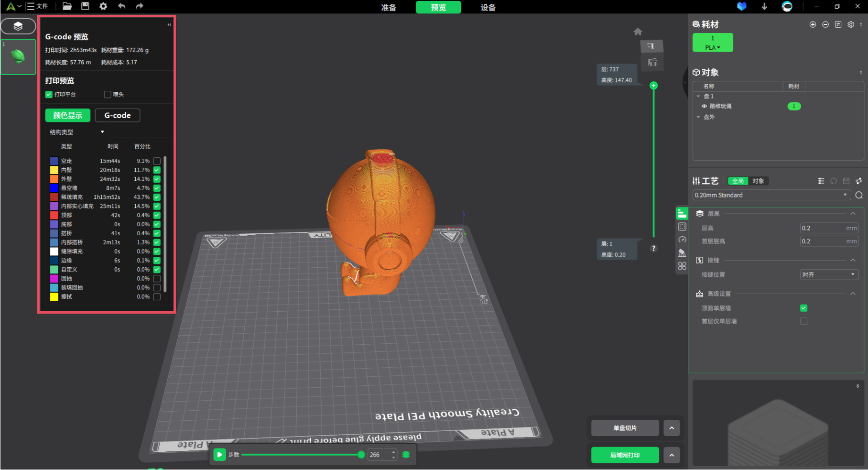Click the orange 外壁 color swatch
The height and width of the screenshot is (470, 868).
54,179
